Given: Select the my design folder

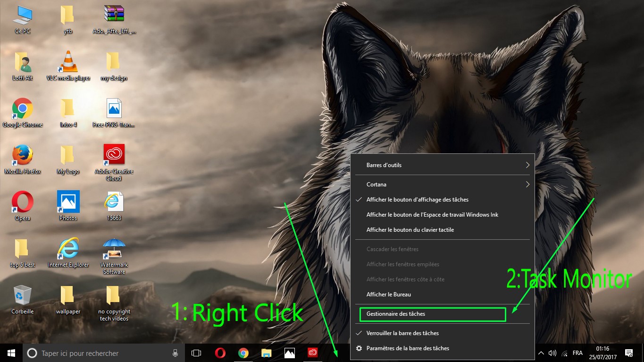Looking at the screenshot, I should 114,66.
